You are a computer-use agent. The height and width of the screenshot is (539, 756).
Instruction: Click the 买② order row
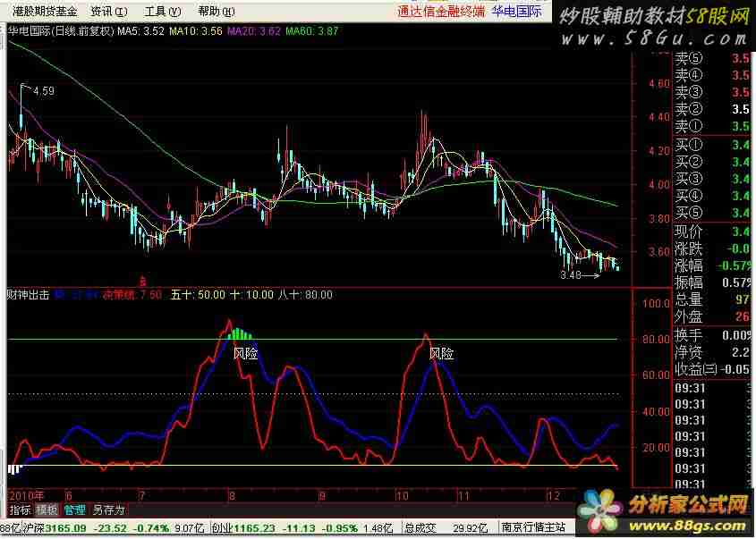712,162
